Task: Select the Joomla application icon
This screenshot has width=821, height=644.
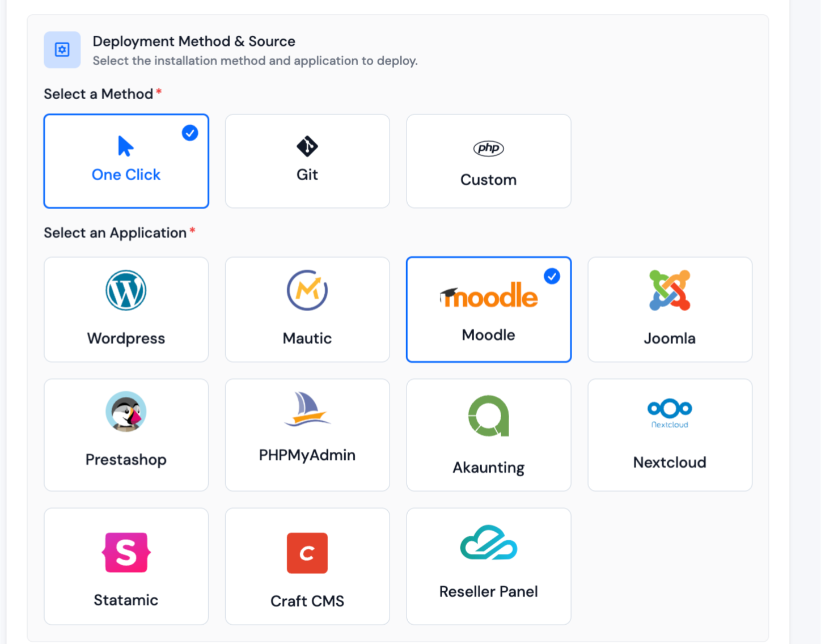Action: [670, 290]
